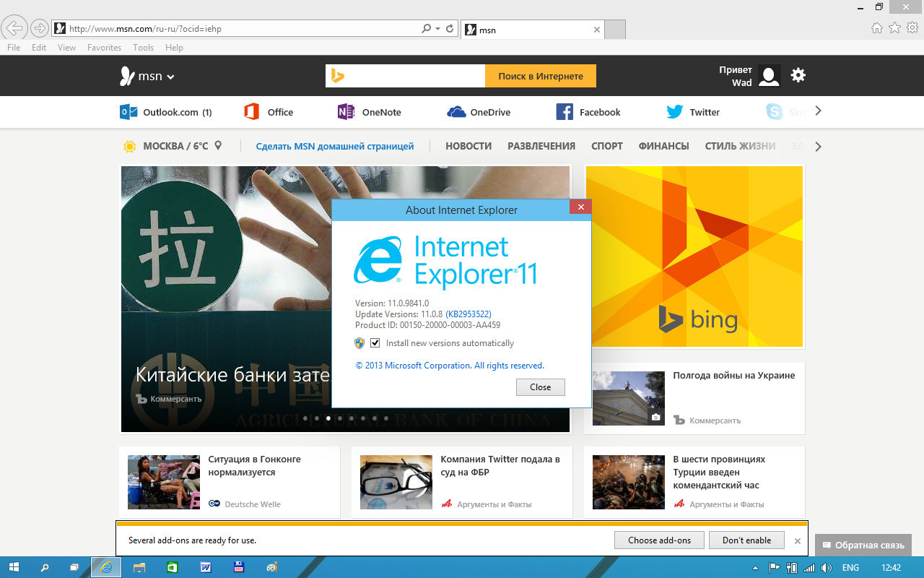Click the Refresh icon in address bar

450,29
